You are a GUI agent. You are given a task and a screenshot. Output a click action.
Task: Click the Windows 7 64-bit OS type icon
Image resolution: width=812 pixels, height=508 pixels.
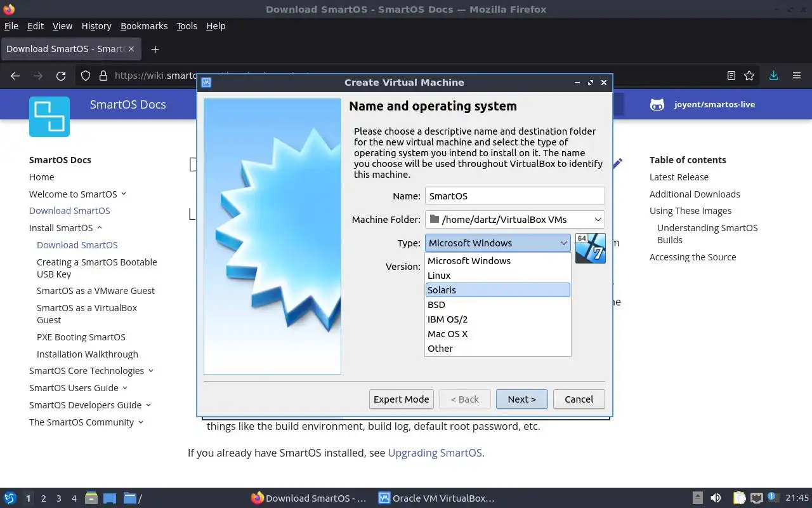click(x=591, y=248)
